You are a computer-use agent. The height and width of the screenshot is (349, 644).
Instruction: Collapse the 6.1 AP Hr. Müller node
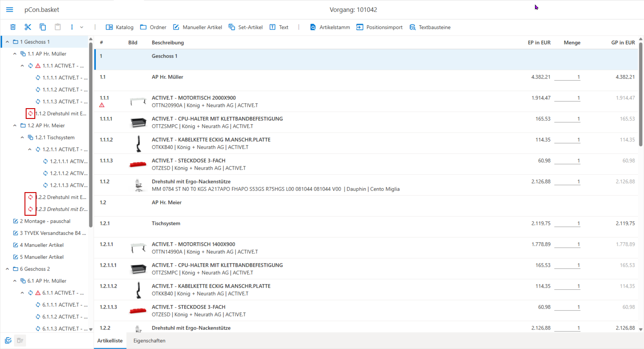[15, 281]
